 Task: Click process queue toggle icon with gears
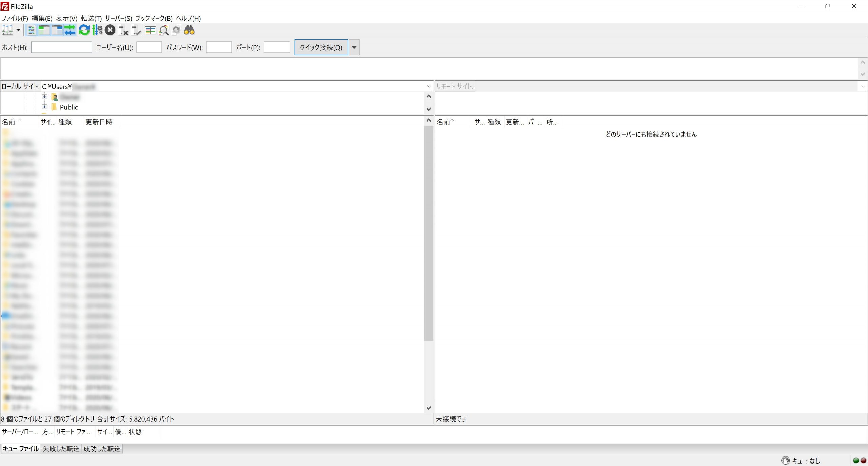[x=97, y=31]
